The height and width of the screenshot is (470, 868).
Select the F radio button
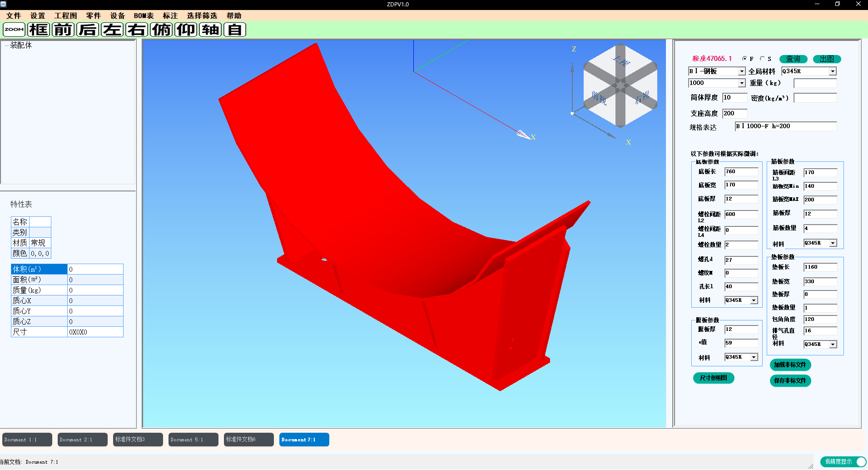744,59
